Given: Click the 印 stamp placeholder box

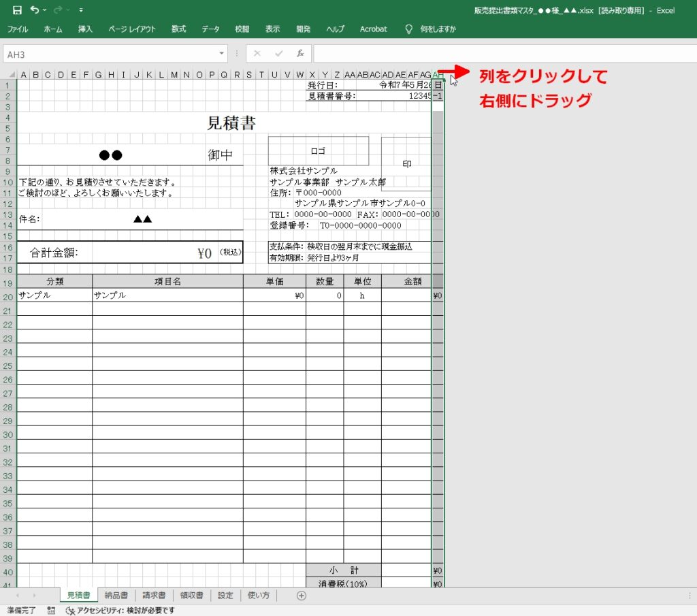Looking at the screenshot, I should (x=407, y=164).
